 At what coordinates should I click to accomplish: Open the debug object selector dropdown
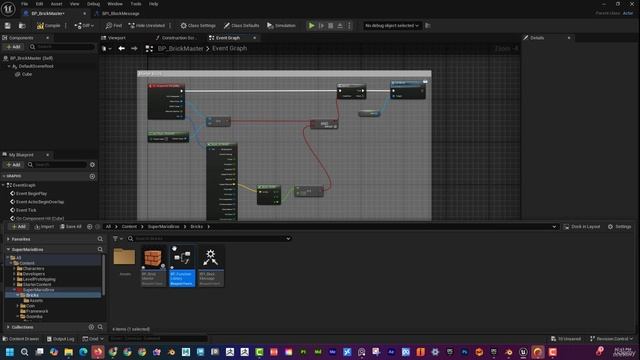(392, 26)
